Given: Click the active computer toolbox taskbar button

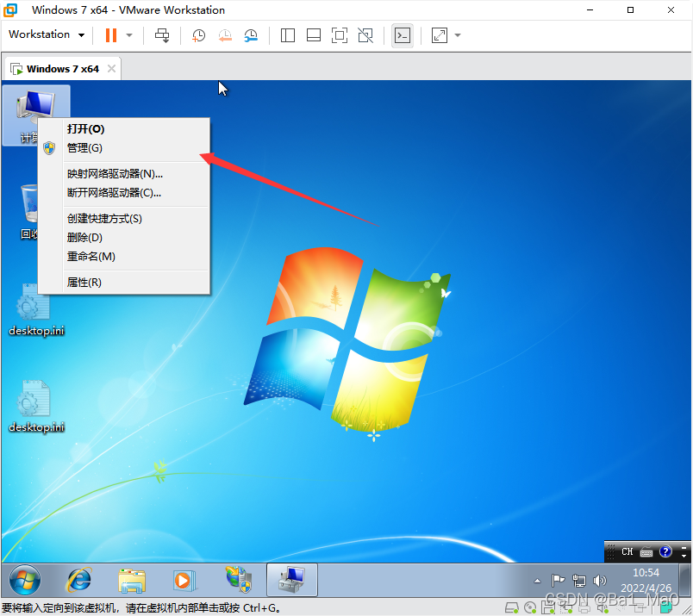Looking at the screenshot, I should pos(291,580).
